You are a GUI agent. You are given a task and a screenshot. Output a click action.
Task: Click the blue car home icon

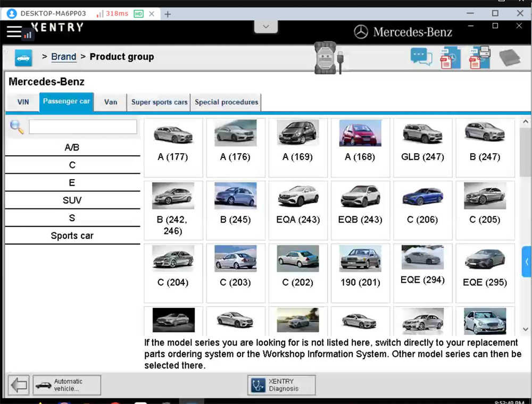(23, 57)
